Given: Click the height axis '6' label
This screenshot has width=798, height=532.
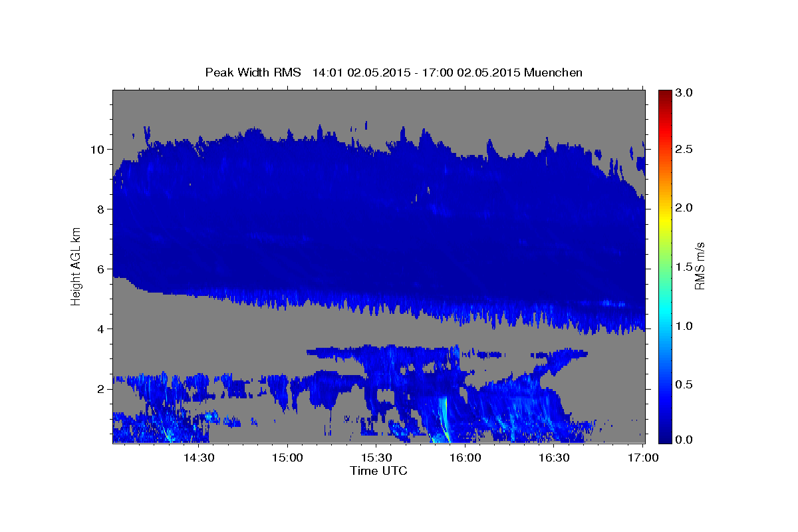Looking at the screenshot, I should point(102,269).
